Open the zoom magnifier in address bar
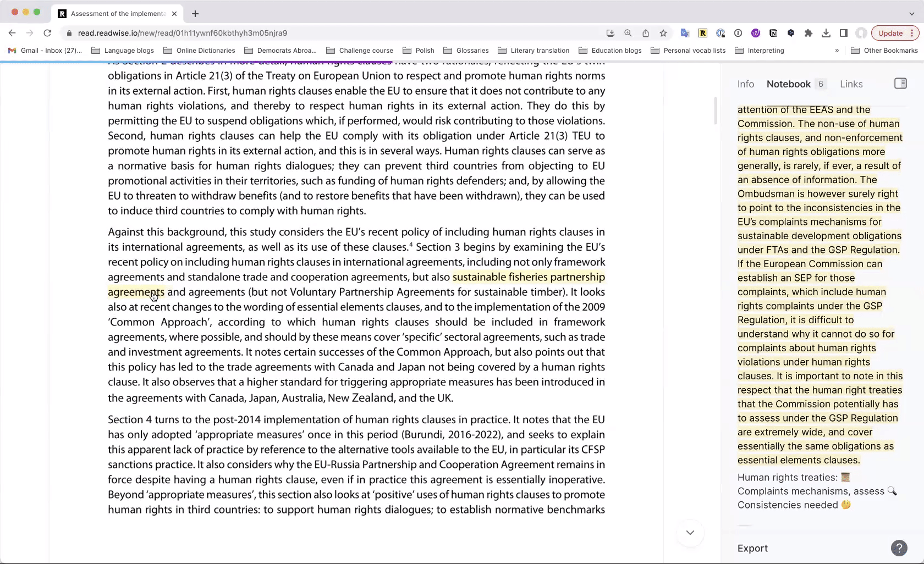Screen dimensions: 924x564 click(x=628, y=33)
